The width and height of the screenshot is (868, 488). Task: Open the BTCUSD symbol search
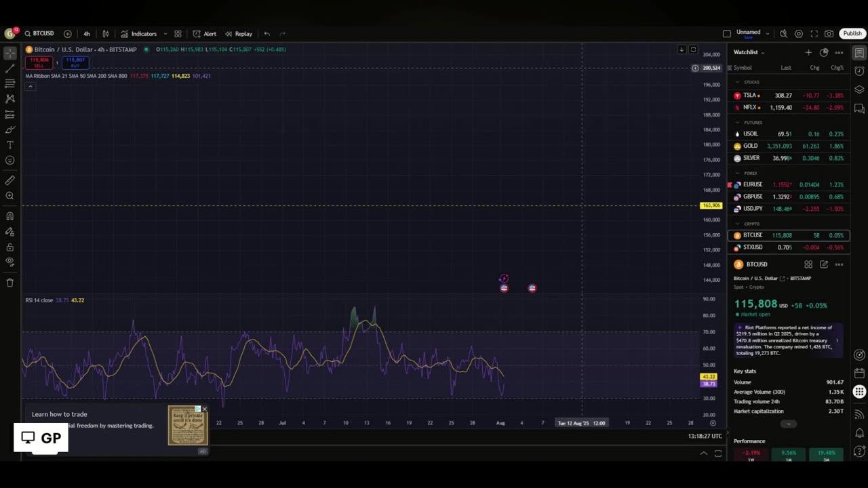39,34
